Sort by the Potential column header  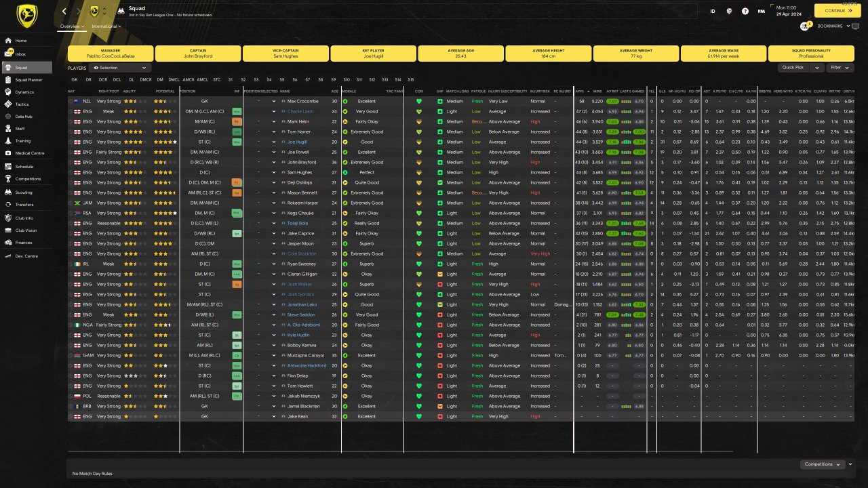(x=165, y=91)
